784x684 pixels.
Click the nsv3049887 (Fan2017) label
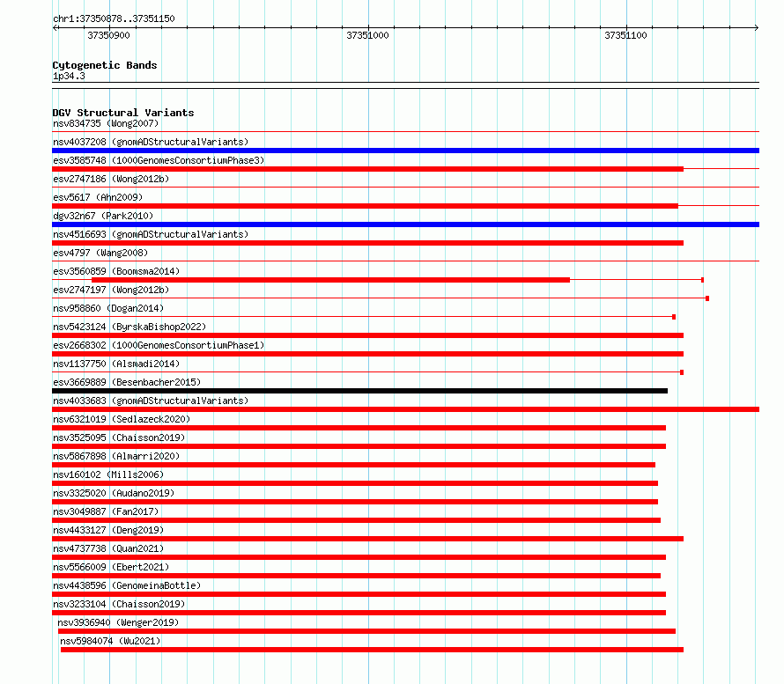point(106,511)
